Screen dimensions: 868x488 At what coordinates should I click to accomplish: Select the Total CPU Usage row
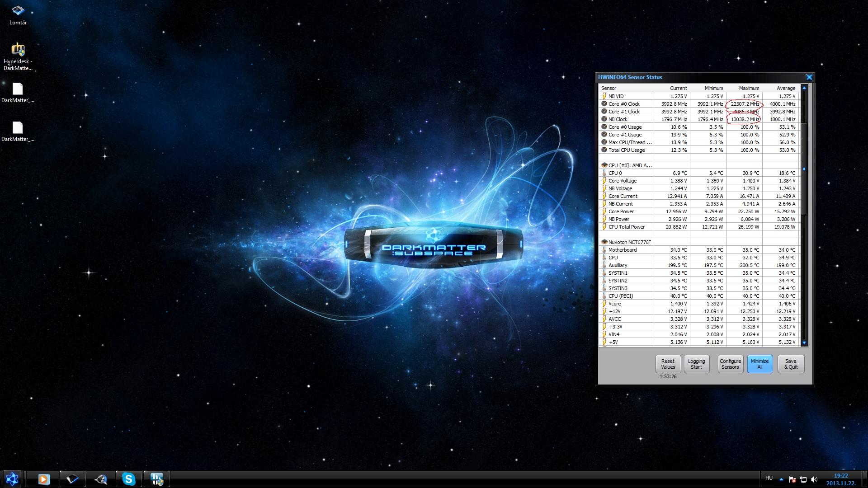coord(699,150)
